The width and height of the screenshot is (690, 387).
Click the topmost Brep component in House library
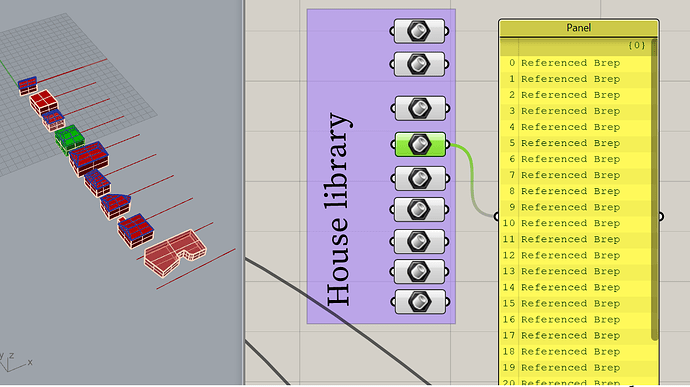tap(419, 31)
